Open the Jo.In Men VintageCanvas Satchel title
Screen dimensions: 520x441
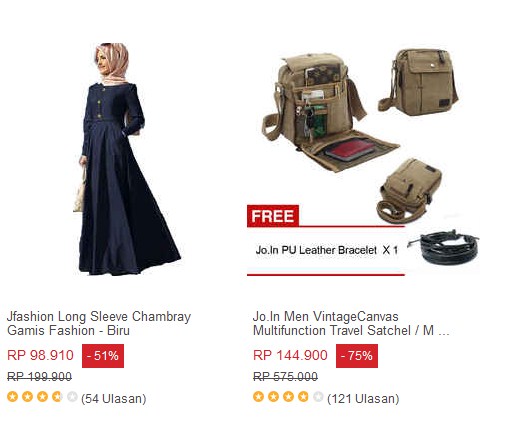pos(351,323)
